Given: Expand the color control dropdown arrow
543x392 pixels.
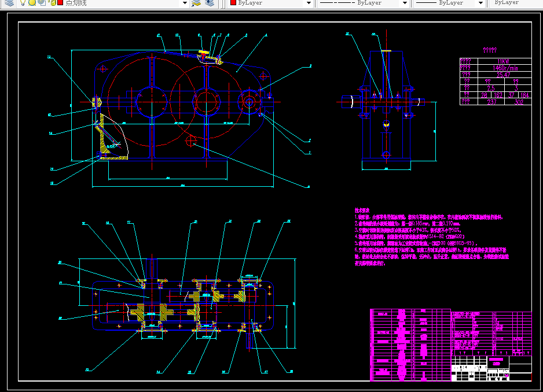Looking at the screenshot, I should (x=309, y=3).
